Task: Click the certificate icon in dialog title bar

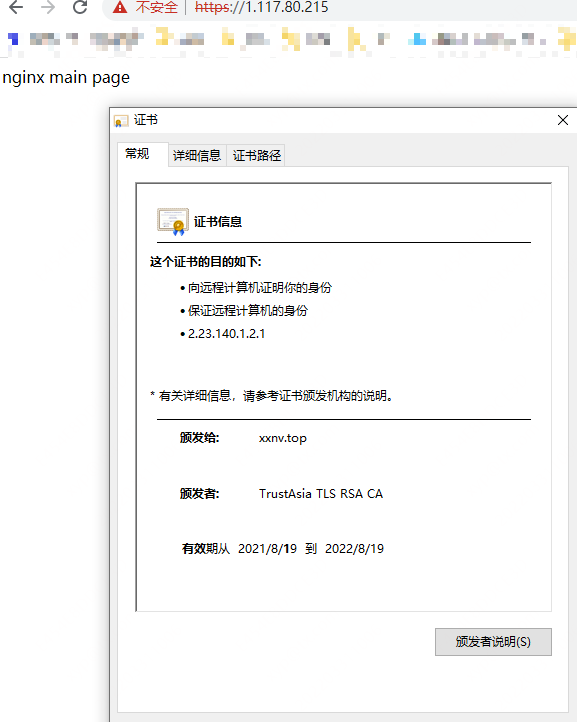Action: tap(121, 121)
